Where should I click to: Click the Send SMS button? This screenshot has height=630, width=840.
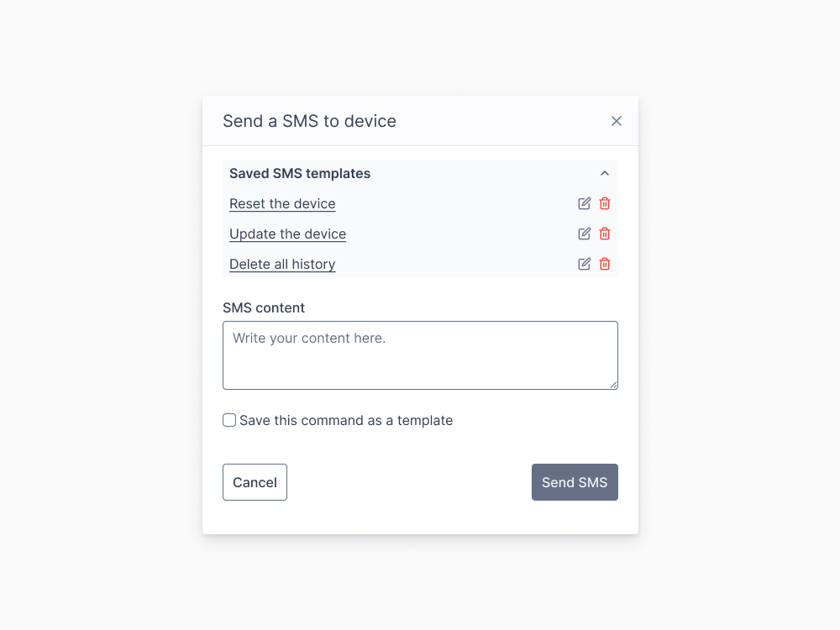click(x=575, y=482)
